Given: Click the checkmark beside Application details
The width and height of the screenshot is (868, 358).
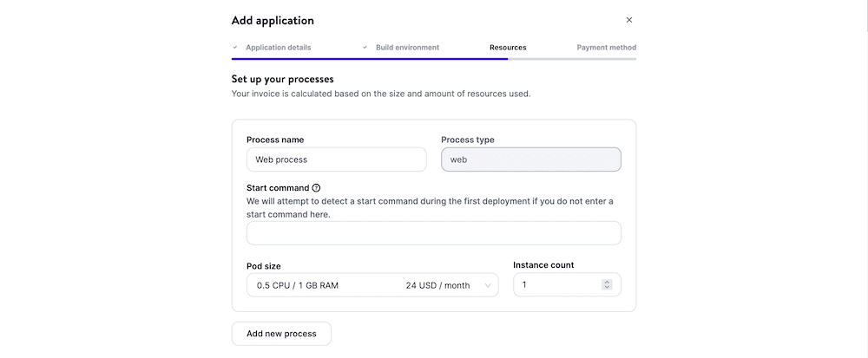Looking at the screenshot, I should tap(235, 48).
